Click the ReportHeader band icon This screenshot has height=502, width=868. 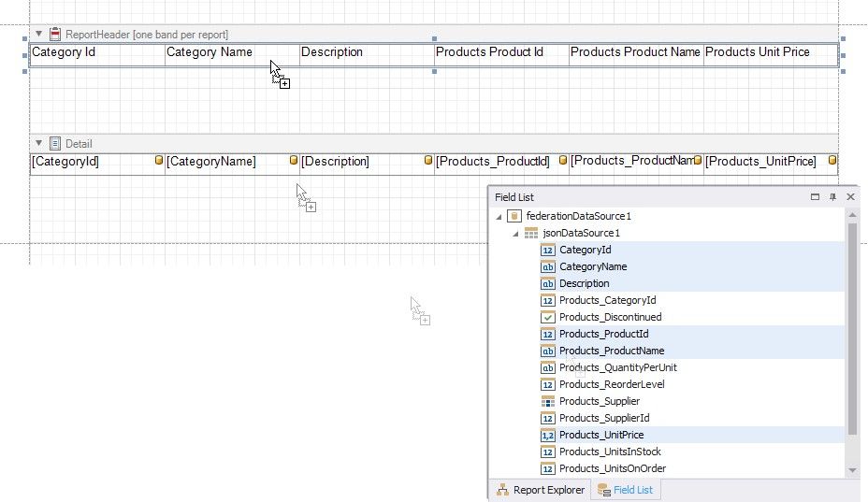pyautogui.click(x=54, y=35)
